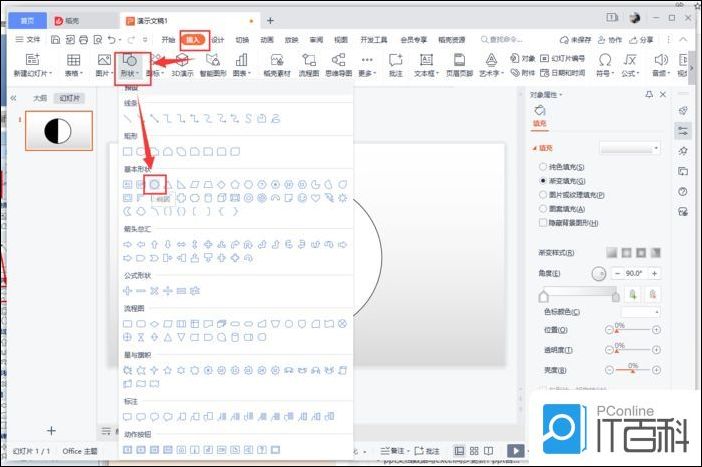Image resolution: width=702 pixels, height=467 pixels.
Task: Insert a comment with ribbon 批注 icon
Action: [395, 60]
